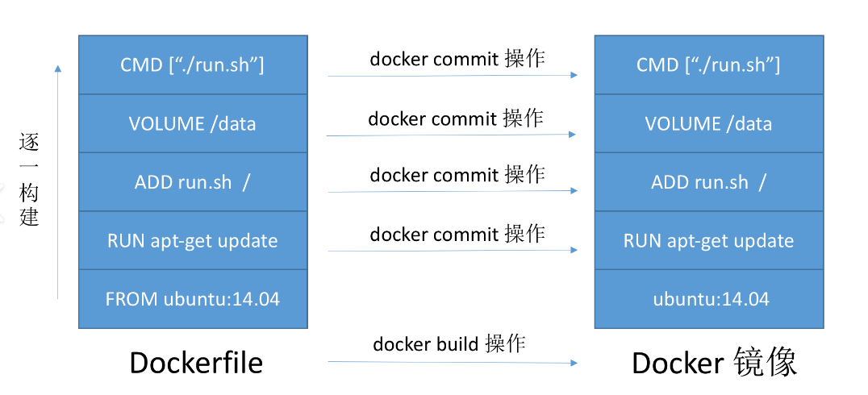Select the bottom ubuntu:14.04 base image layer
The height and width of the screenshot is (395, 868).
point(708,299)
